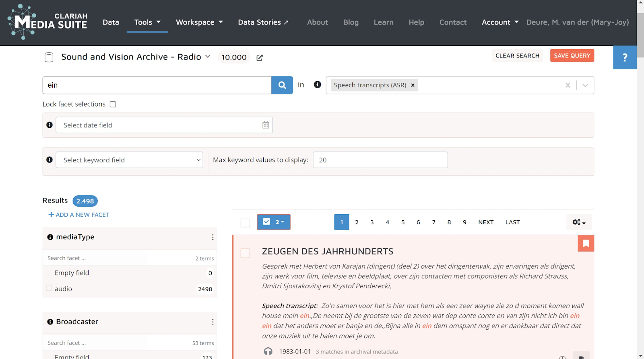Click the user name Deure, M. van der
The image size is (644, 359).
[578, 22]
